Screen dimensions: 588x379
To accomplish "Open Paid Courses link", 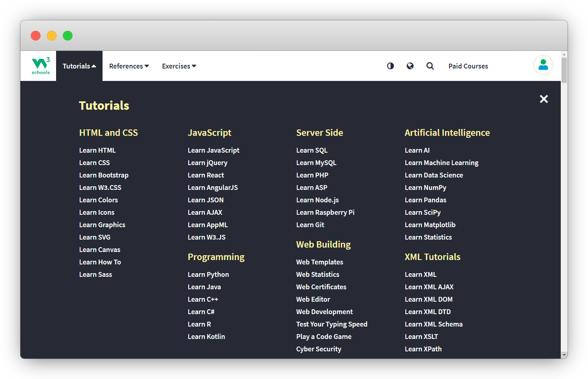I will pos(468,66).
